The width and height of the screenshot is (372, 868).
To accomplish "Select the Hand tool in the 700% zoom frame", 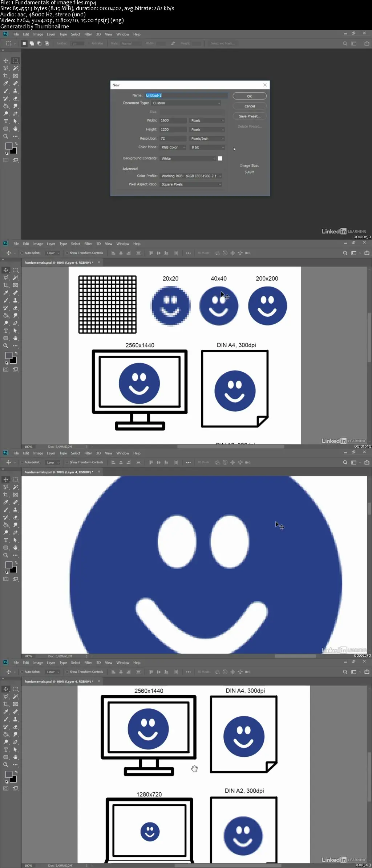I will [x=15, y=548].
